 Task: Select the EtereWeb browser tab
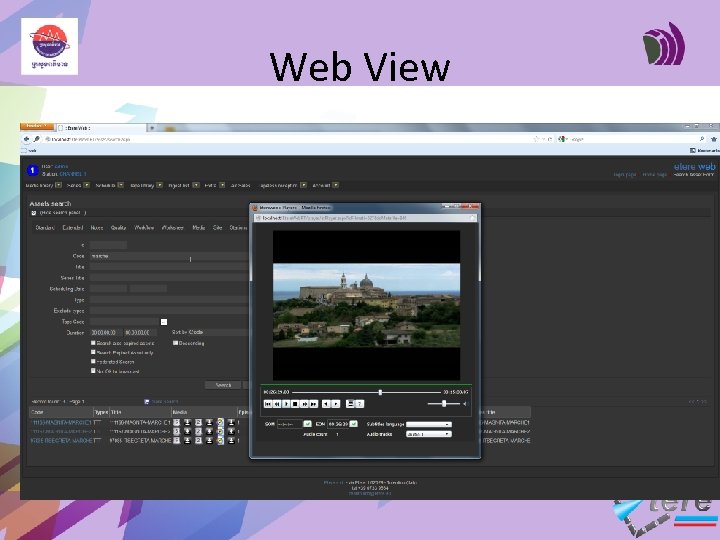[x=100, y=128]
